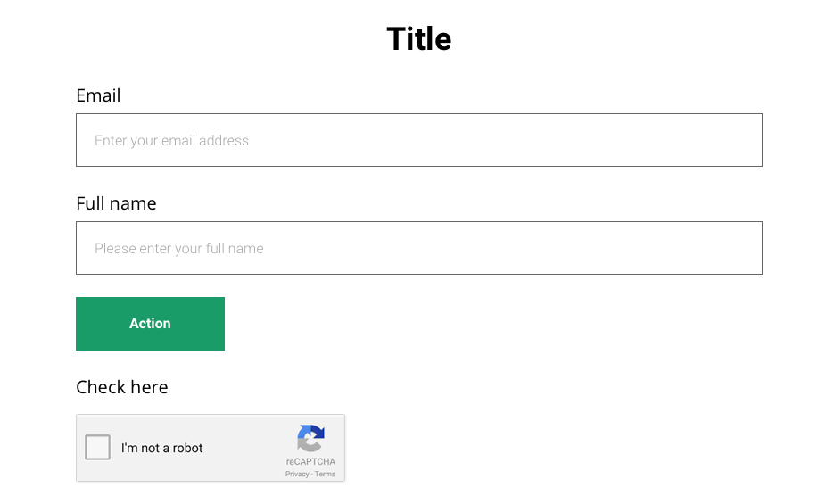Open the reCAPTCHA Terms link
The width and height of the screenshot is (818, 504).
[x=325, y=474]
